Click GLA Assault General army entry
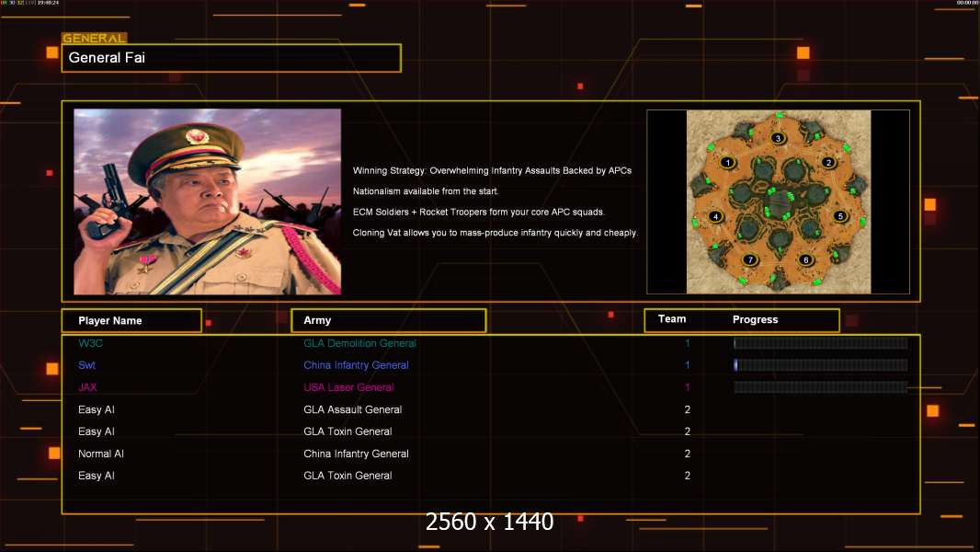 click(x=352, y=409)
